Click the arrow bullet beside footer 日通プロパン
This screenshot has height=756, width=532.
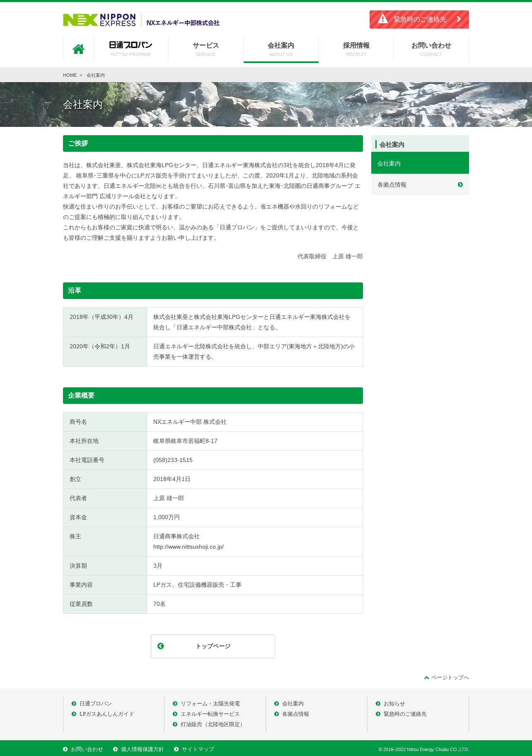click(x=74, y=704)
